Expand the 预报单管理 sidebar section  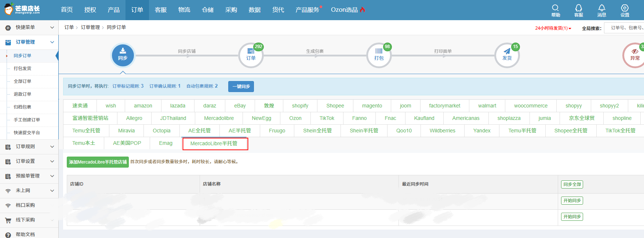point(29,176)
